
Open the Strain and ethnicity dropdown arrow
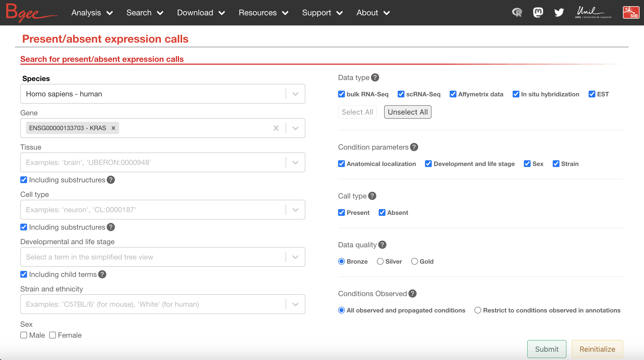pos(295,304)
